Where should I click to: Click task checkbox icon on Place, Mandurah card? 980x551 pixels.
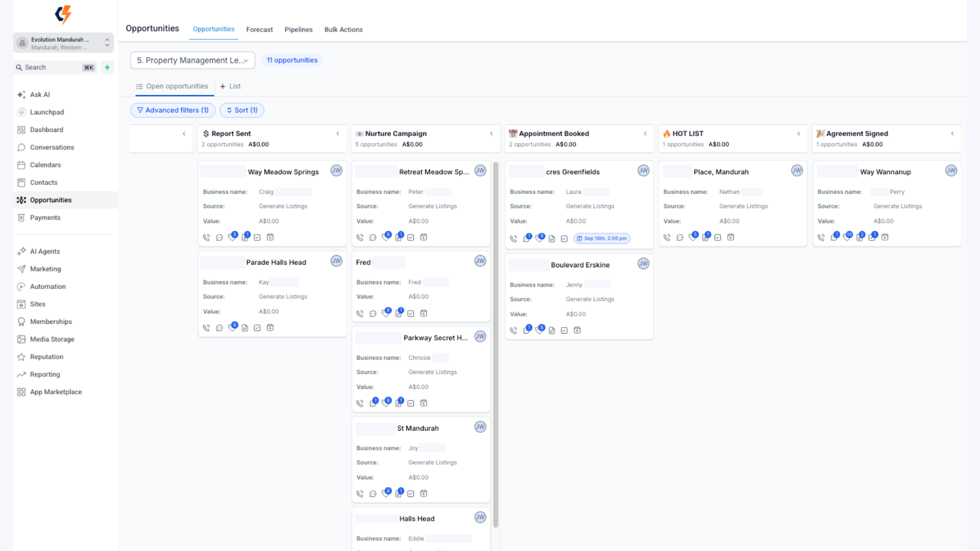tap(718, 237)
